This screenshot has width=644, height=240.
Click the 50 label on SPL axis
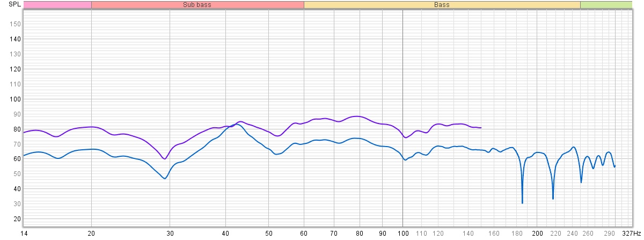coord(17,174)
